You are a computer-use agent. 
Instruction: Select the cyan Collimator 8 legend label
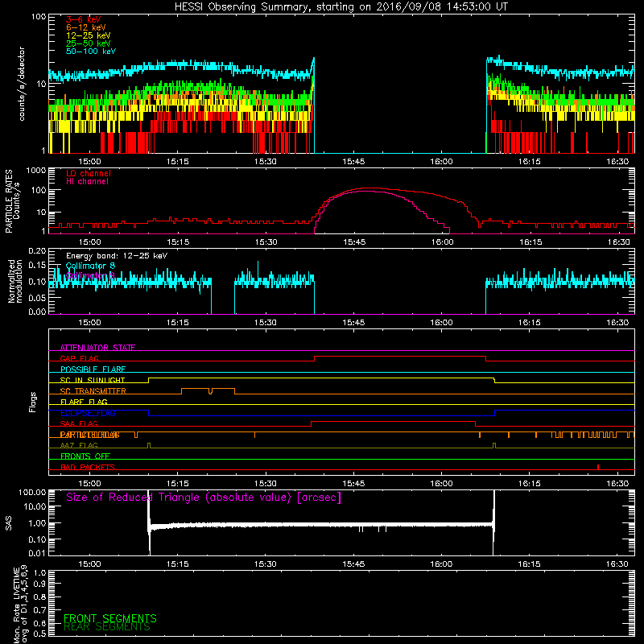[x=90, y=266]
